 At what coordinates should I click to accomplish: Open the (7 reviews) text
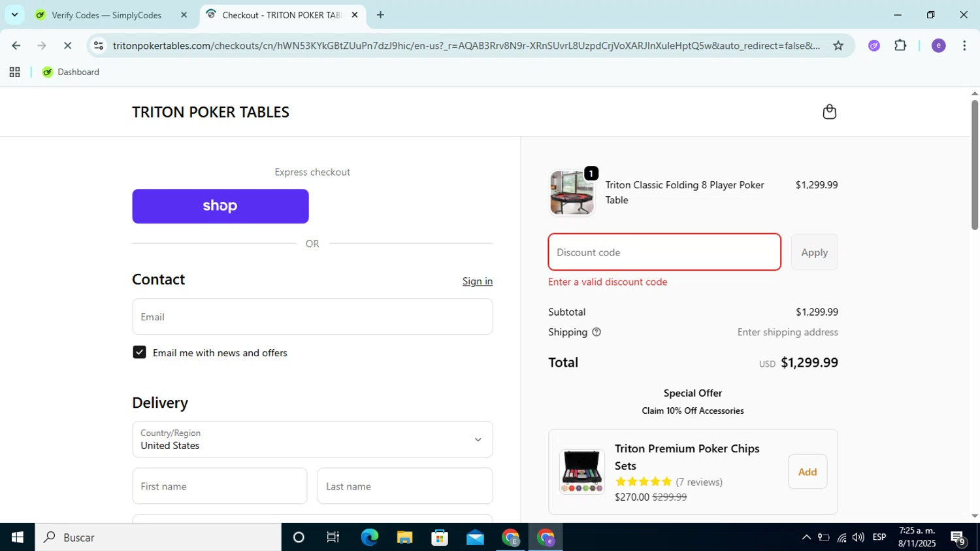(699, 482)
